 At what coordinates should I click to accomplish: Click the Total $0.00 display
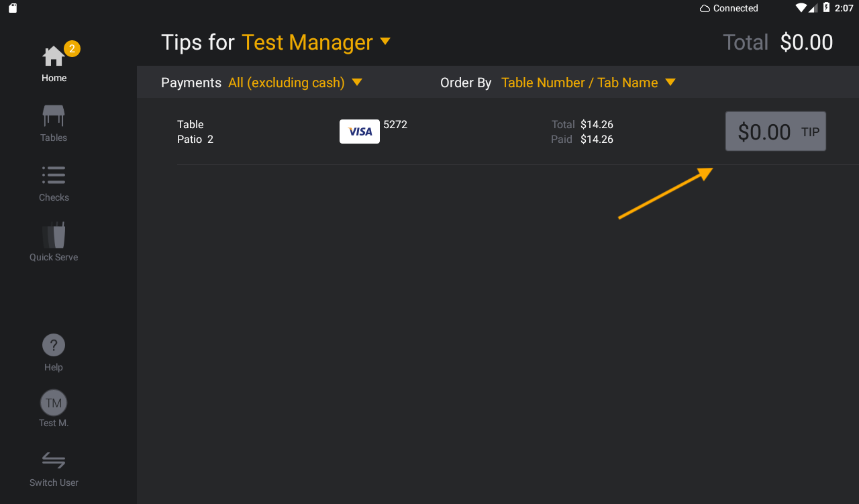[x=778, y=42]
